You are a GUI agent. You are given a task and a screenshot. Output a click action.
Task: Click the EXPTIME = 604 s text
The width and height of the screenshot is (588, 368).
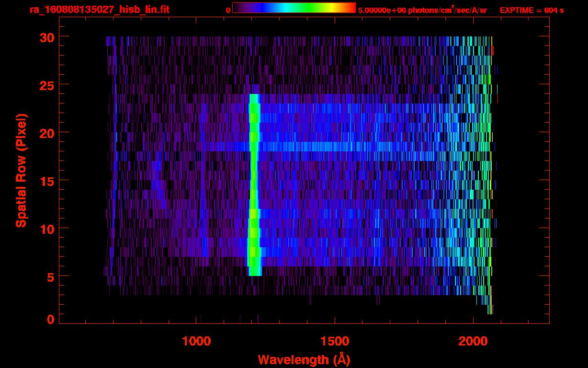(531, 10)
